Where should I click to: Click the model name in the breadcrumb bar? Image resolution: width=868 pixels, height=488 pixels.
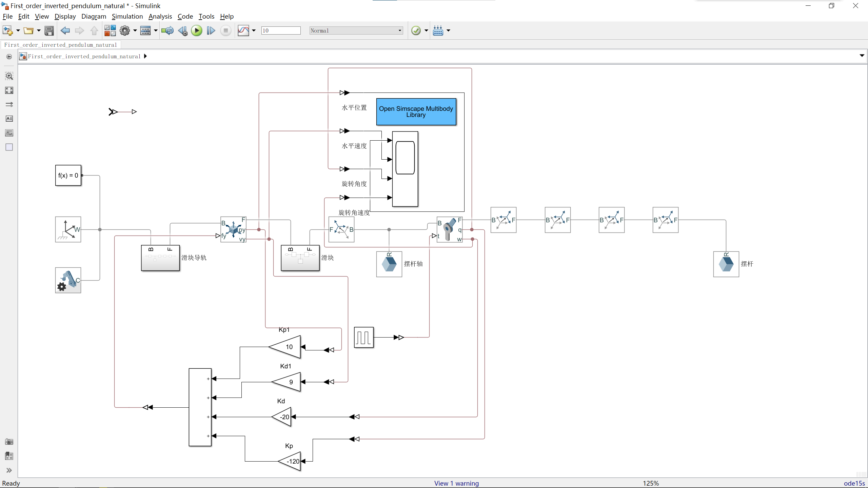(84, 56)
